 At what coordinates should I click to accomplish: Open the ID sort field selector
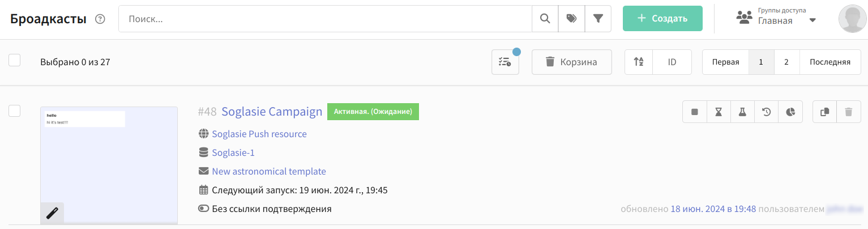click(672, 62)
